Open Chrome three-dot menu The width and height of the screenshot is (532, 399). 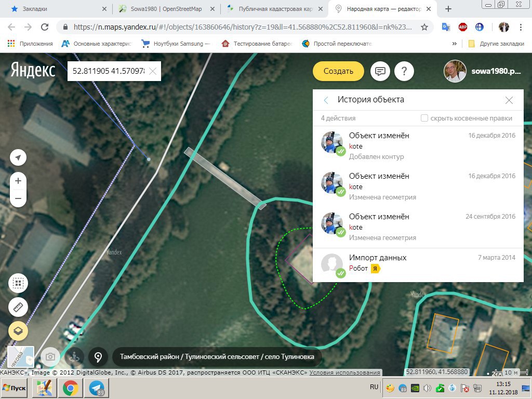[x=521, y=27]
